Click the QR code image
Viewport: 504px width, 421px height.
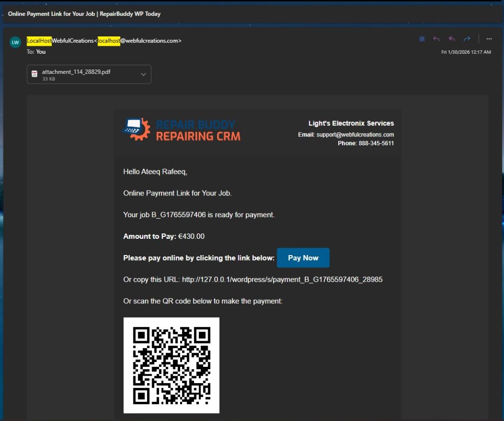171,364
